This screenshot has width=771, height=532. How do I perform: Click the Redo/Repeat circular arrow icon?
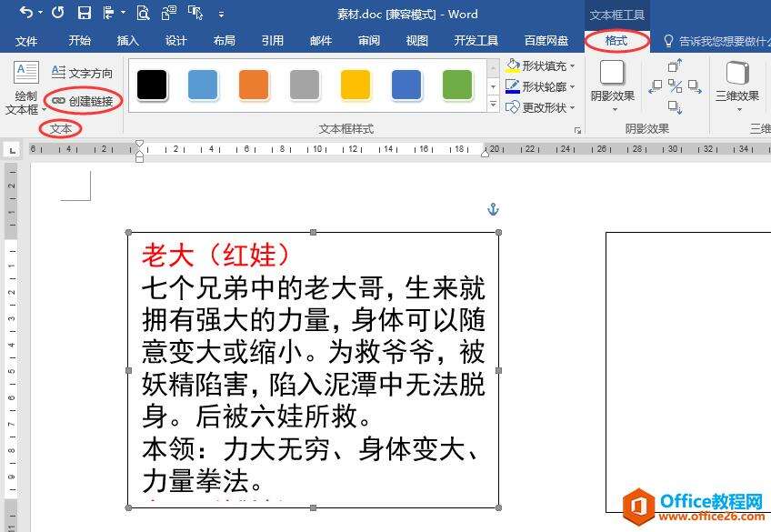pos(57,13)
